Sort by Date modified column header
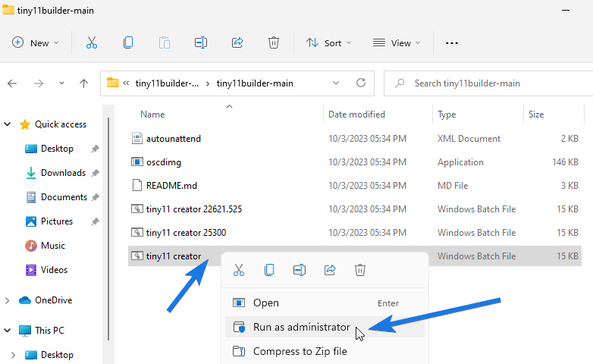This screenshot has height=364, width=593. tap(356, 115)
